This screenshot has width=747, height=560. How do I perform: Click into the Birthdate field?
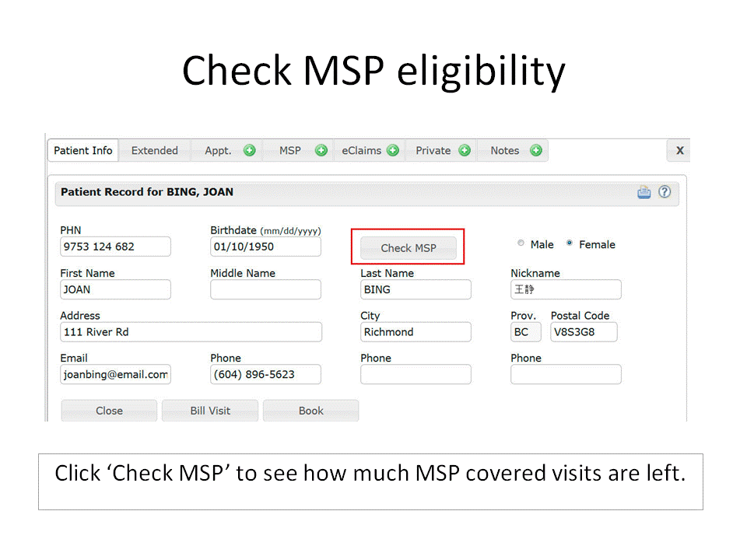click(265, 247)
